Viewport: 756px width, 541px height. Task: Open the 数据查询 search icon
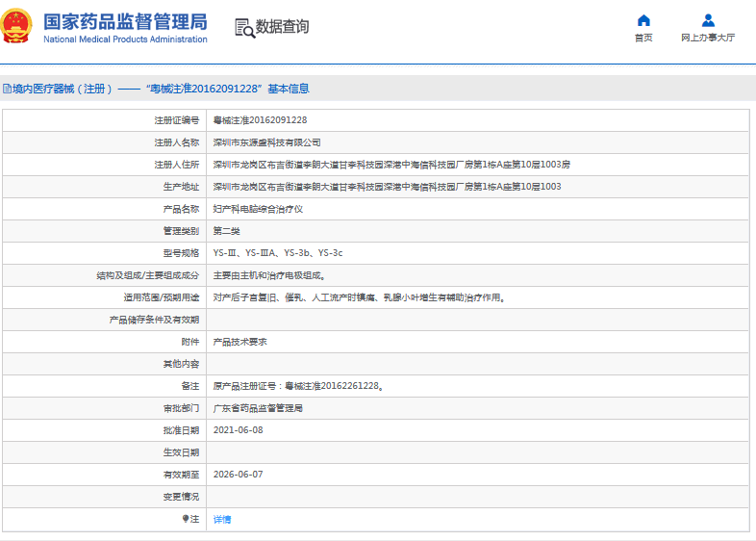pos(244,28)
